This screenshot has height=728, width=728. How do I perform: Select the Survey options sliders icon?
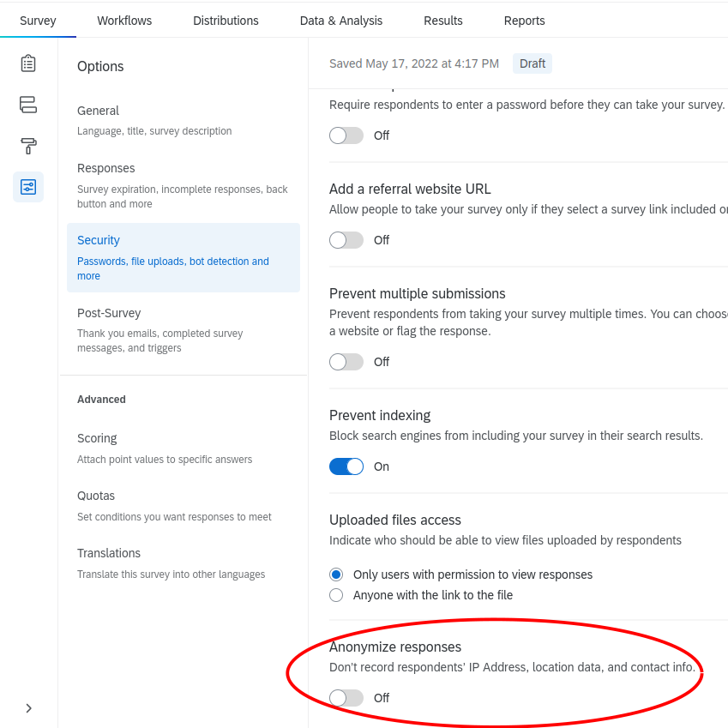pyautogui.click(x=28, y=186)
